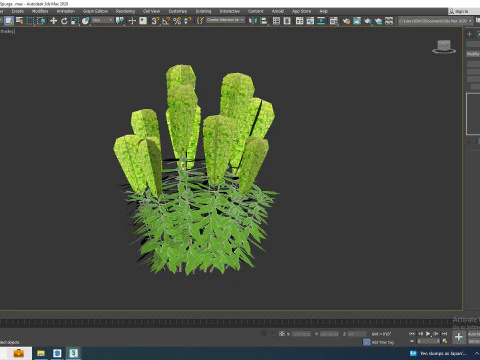
Task: Click the ViewCube in viewport
Action: click(444, 47)
